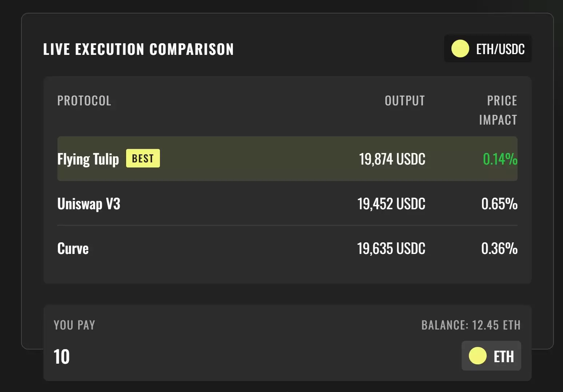
Task: Click the Balance: 12.45 ETH label
Action: tap(471, 325)
